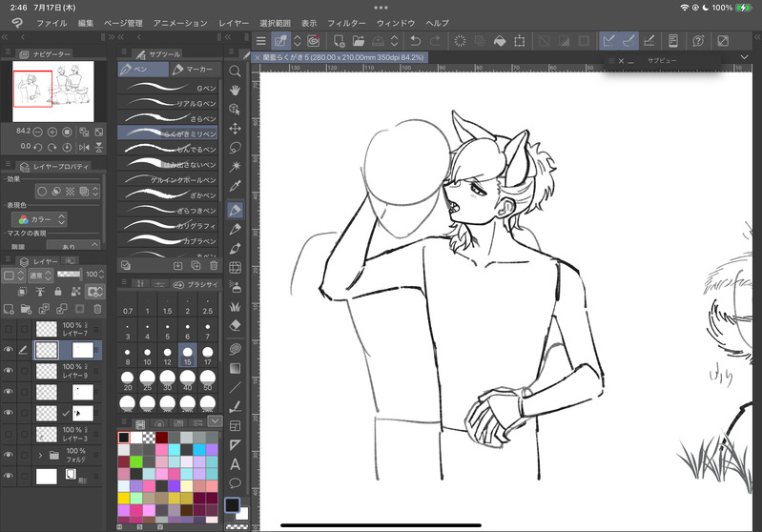Open the effect options stepper in Layer Property

tap(95, 192)
